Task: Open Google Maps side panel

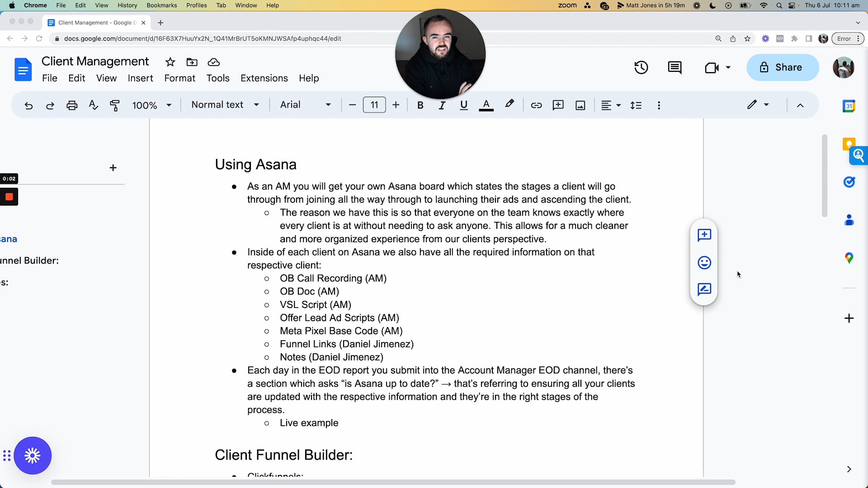Action: [849, 258]
